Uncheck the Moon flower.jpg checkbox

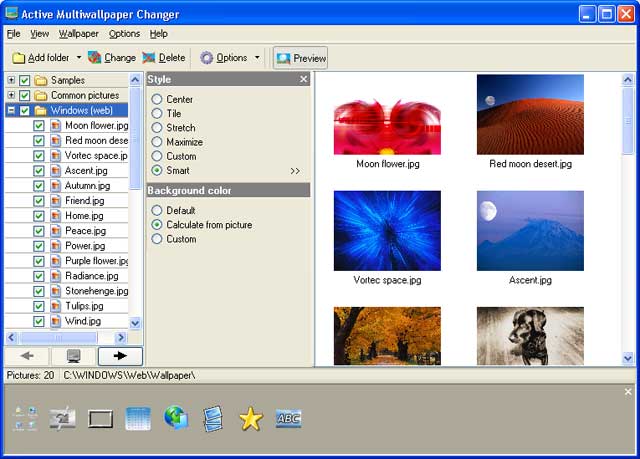click(x=39, y=126)
